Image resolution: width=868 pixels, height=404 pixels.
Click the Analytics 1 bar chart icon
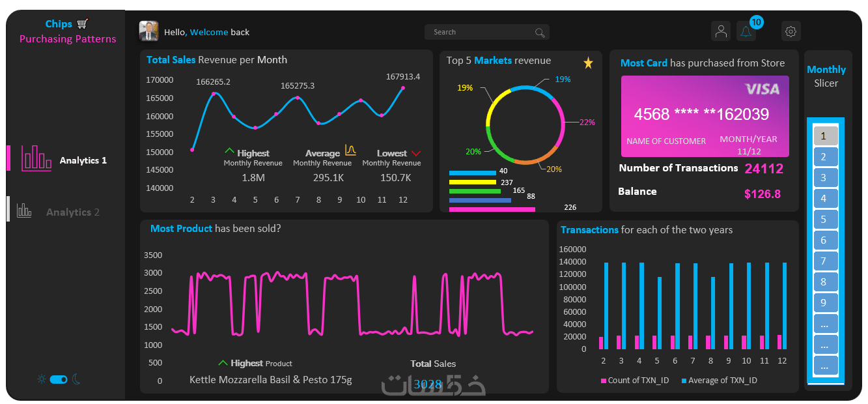36,158
